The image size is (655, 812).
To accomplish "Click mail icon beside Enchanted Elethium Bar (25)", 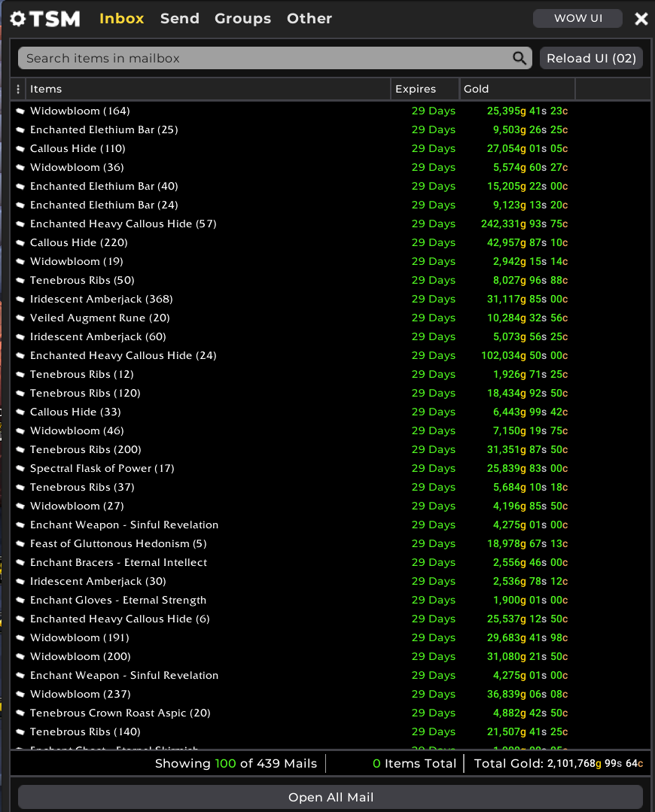I will pyautogui.click(x=20, y=129).
